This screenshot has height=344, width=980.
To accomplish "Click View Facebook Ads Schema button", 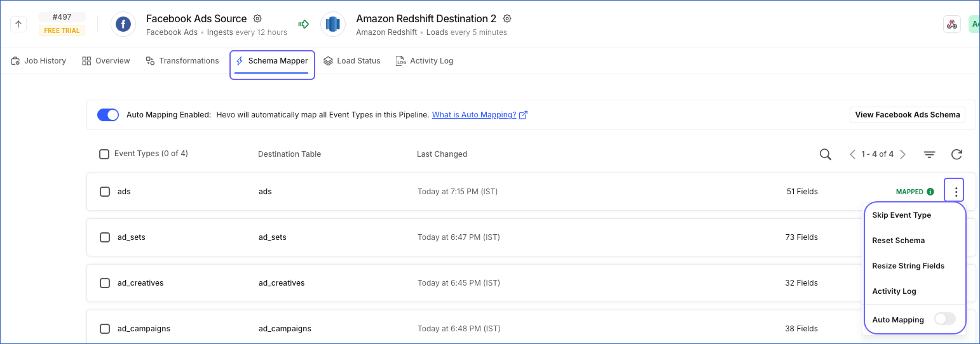I will point(908,115).
